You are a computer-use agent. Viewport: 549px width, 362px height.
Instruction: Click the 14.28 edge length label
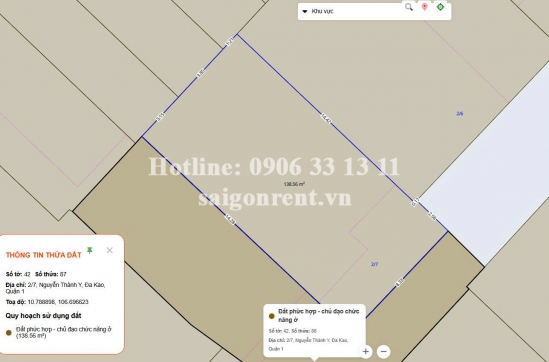click(230, 219)
